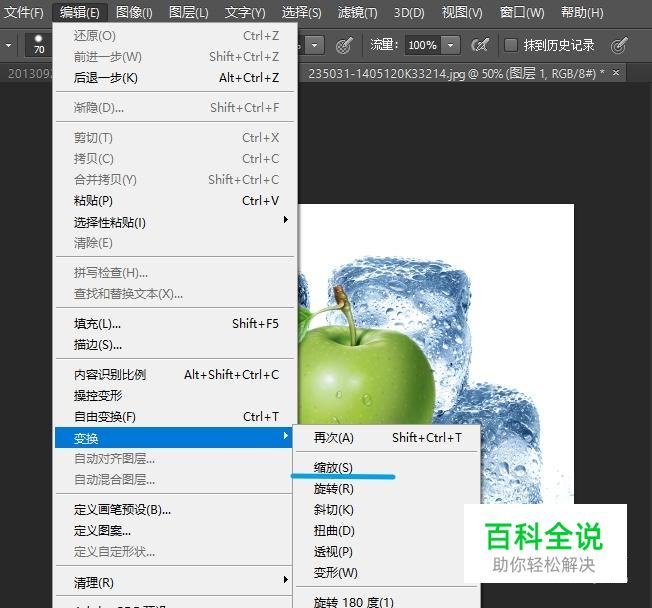Choose 定义图案... menu item

174,531
